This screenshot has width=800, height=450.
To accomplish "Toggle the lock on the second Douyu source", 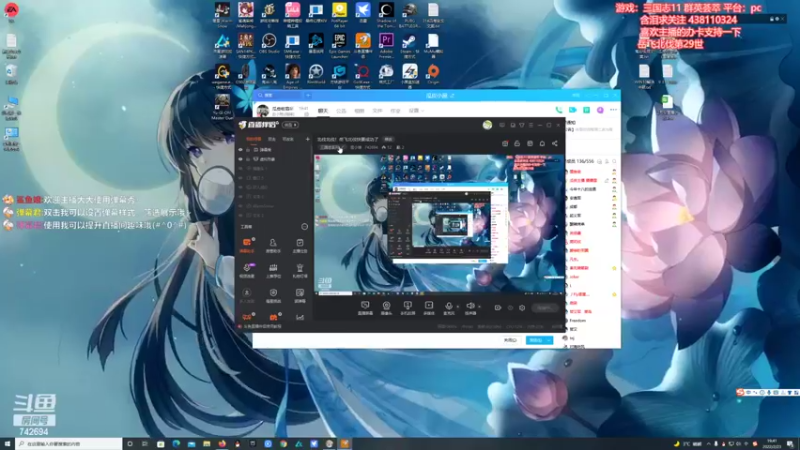I will (248, 159).
